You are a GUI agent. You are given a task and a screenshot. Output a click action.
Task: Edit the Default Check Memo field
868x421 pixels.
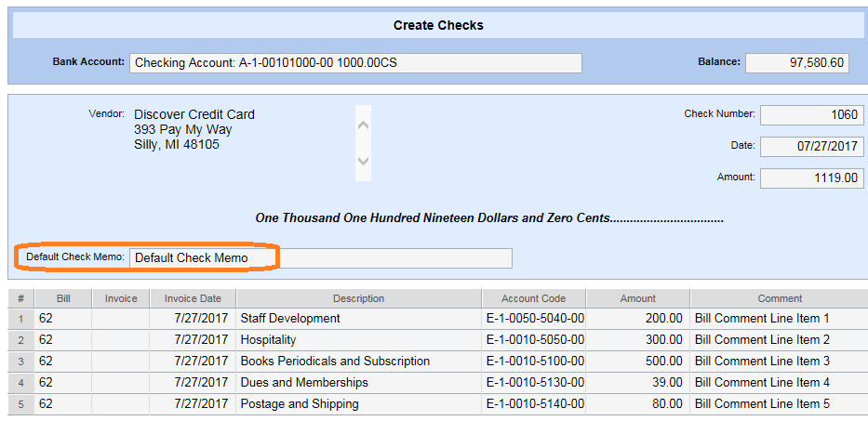pos(320,258)
